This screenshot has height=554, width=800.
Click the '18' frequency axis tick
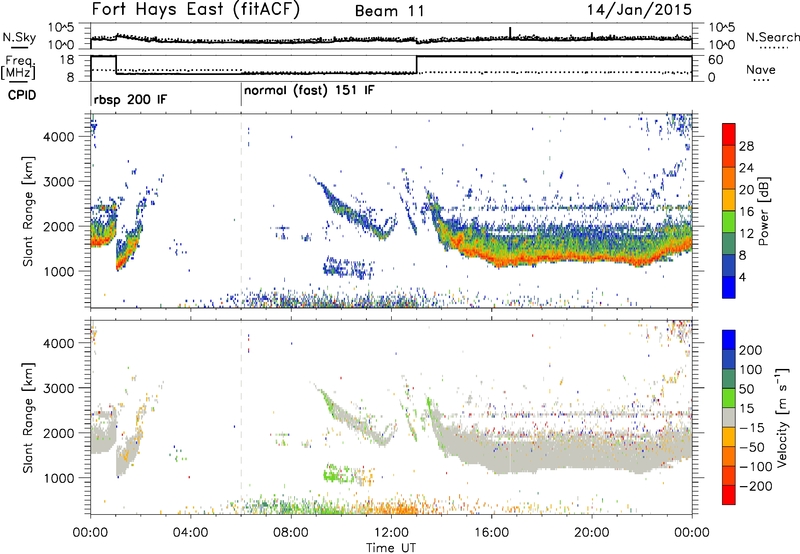point(67,60)
